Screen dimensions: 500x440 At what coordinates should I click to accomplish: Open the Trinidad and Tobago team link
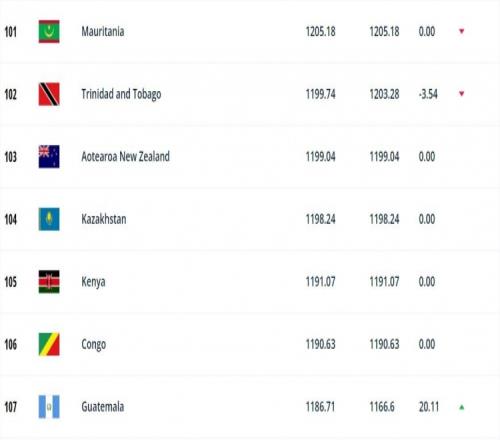tap(121, 94)
